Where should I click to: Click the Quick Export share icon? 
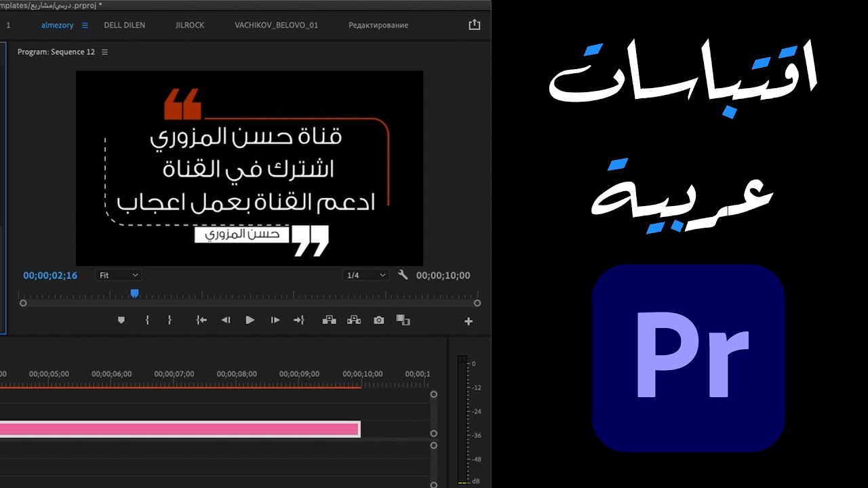pyautogui.click(x=474, y=24)
